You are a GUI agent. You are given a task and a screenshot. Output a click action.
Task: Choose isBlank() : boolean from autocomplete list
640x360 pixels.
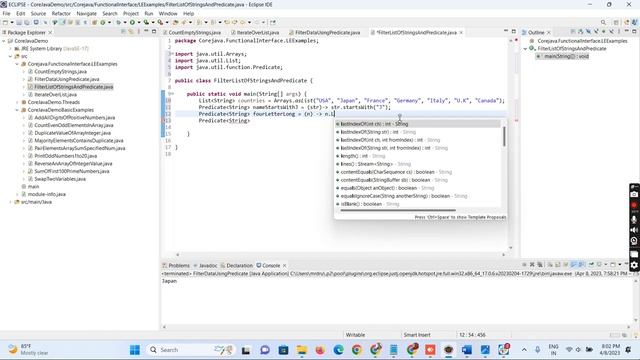coord(417,204)
